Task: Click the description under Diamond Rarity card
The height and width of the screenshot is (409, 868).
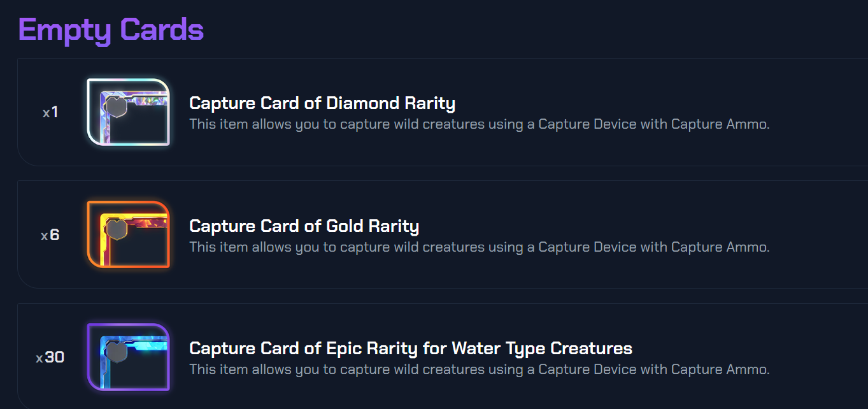Action: point(479,124)
